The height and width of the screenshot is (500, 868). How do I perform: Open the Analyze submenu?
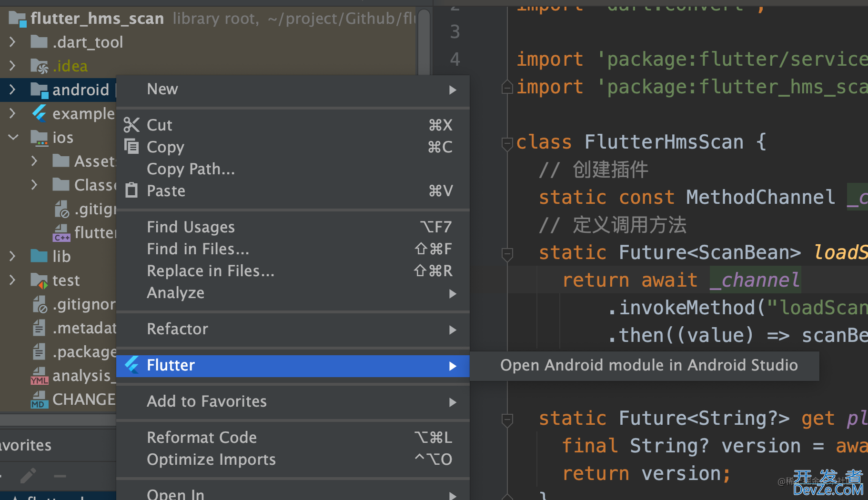tap(293, 293)
